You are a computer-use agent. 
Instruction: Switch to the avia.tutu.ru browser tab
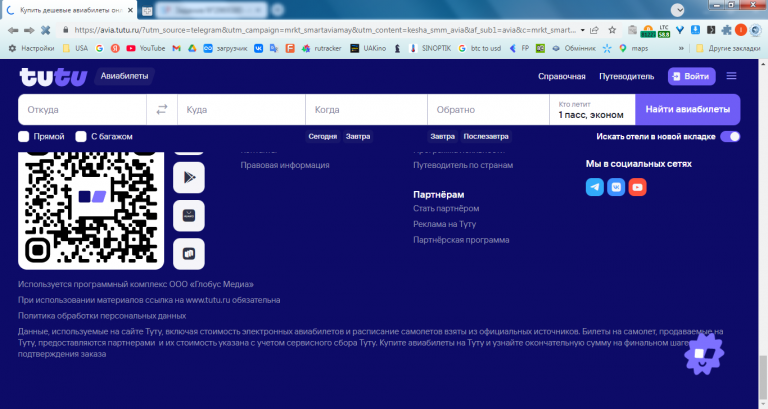[x=69, y=10]
